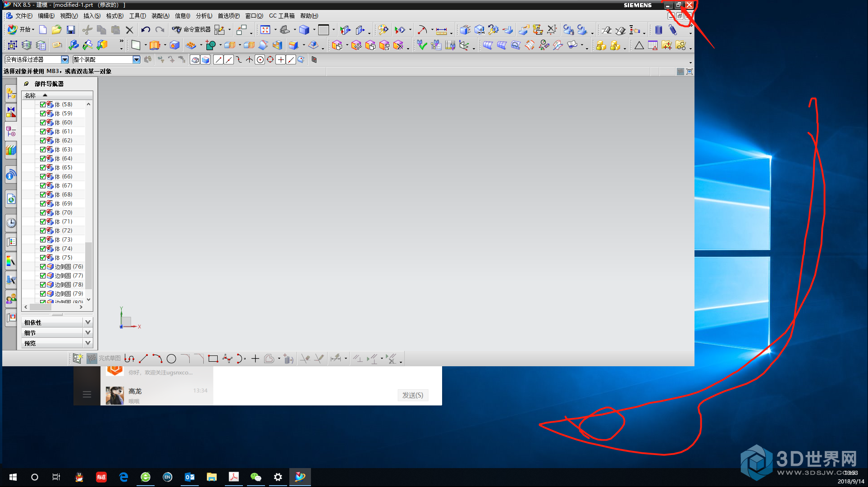Click the Extrude icon
The image size is (868, 487).
155,45
